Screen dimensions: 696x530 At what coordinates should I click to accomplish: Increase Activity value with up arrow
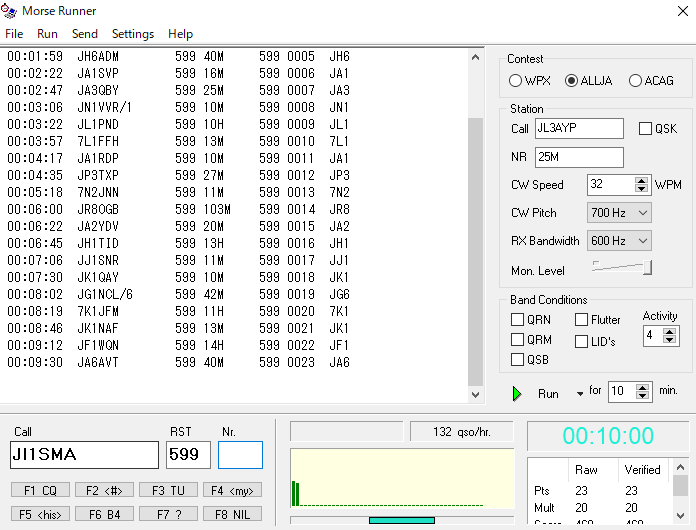click(x=669, y=331)
